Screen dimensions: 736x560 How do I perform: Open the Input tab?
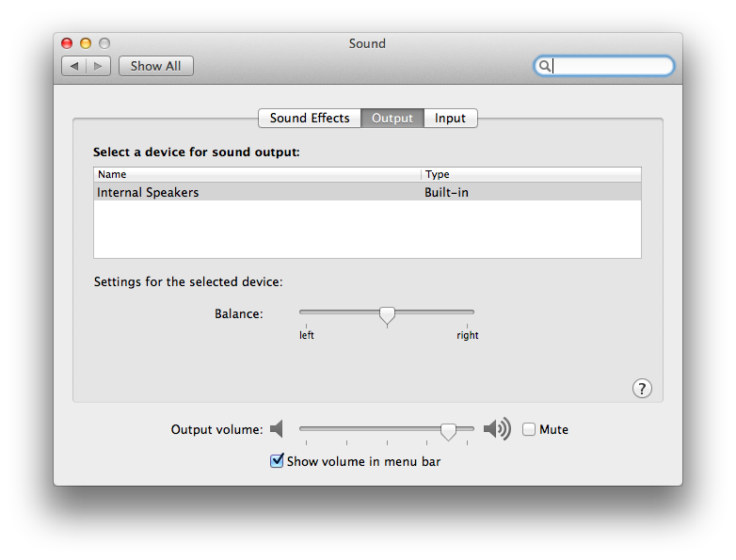[x=450, y=118]
